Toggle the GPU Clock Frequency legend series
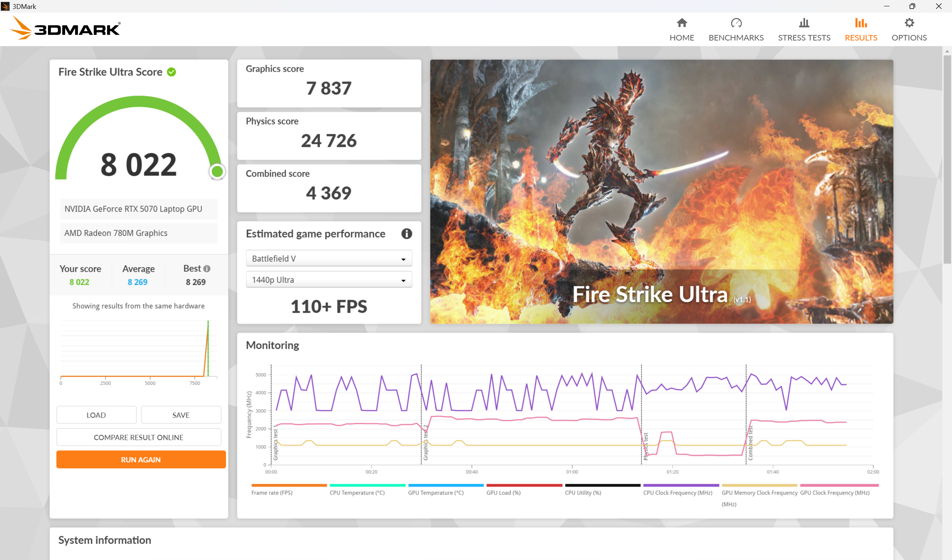 coord(834,492)
